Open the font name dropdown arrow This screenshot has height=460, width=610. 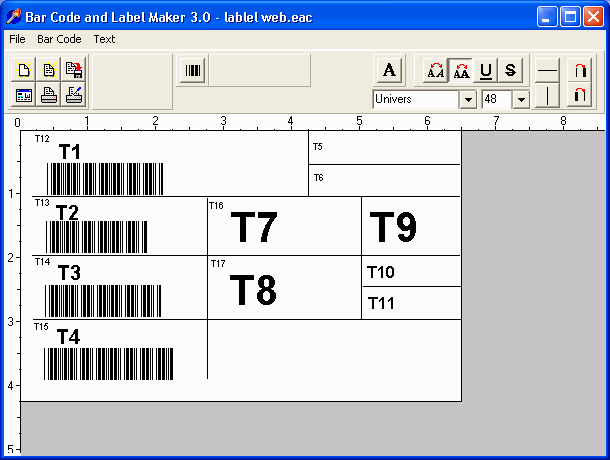(x=468, y=100)
